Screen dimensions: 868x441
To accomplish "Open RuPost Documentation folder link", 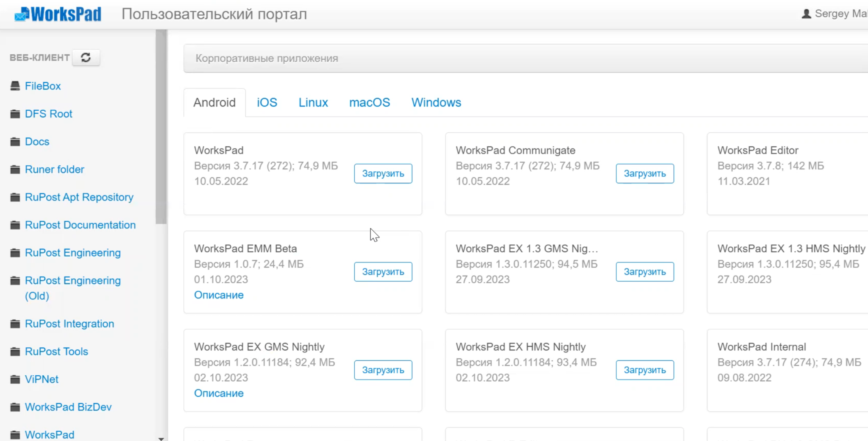I will coord(80,225).
